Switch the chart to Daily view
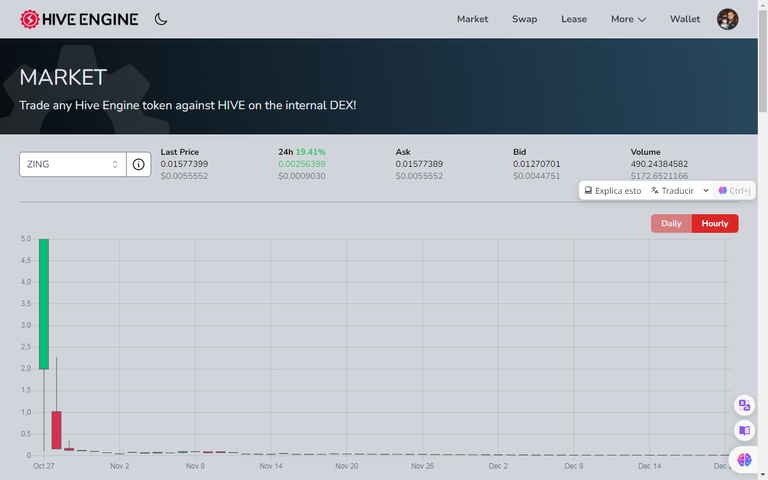 click(671, 223)
